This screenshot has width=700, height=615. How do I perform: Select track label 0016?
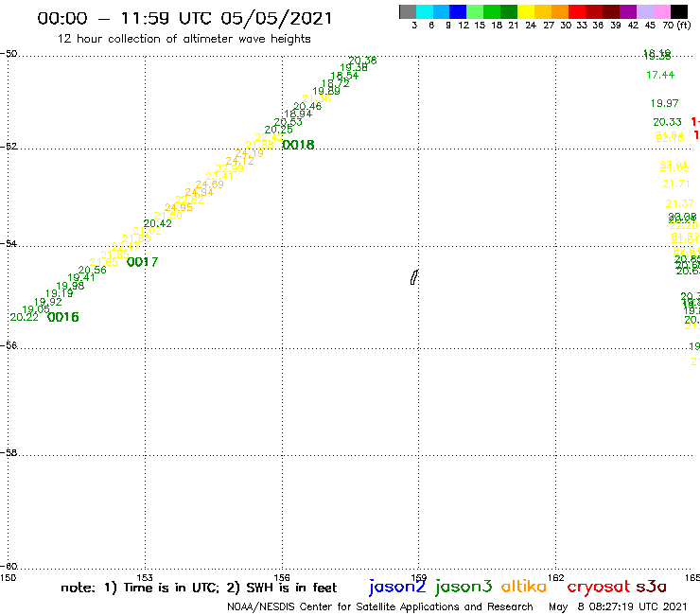click(63, 317)
